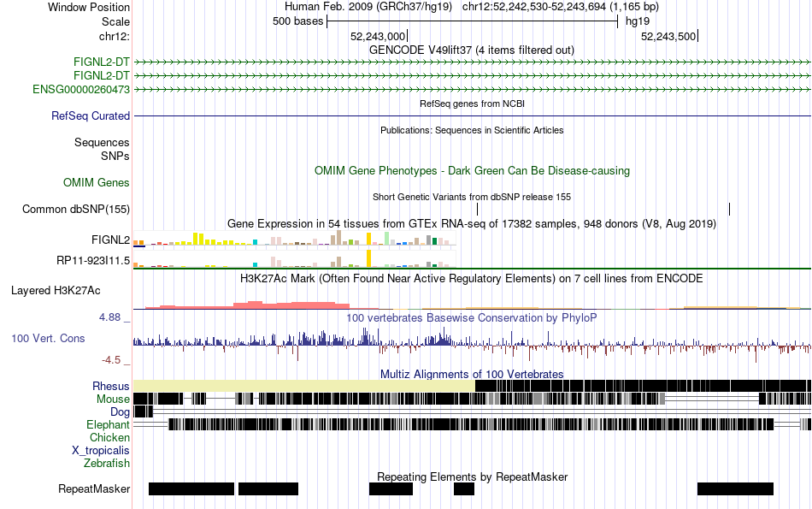The image size is (812, 509).
Task: Click the Publications: Sequences in Scientific Articles title
Action: pyautogui.click(x=472, y=130)
